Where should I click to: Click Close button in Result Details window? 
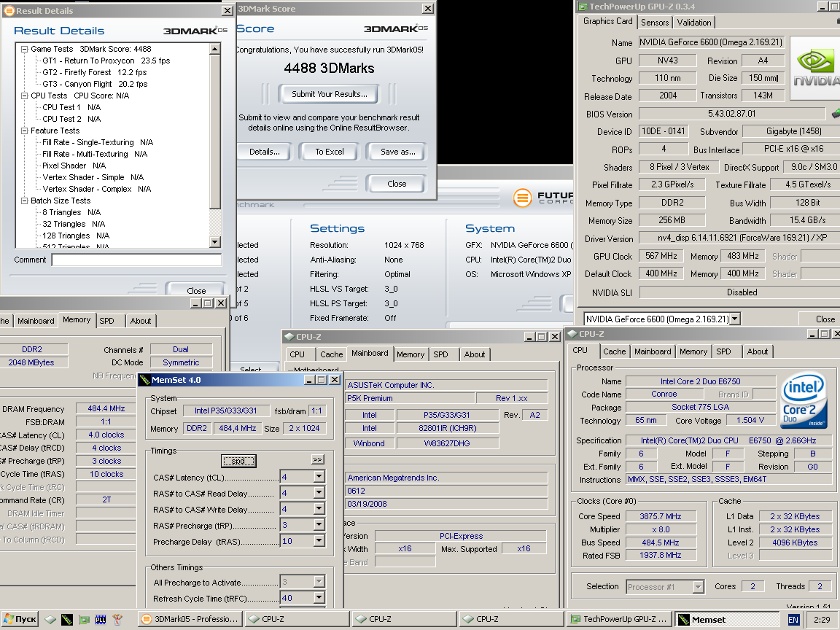(x=196, y=289)
